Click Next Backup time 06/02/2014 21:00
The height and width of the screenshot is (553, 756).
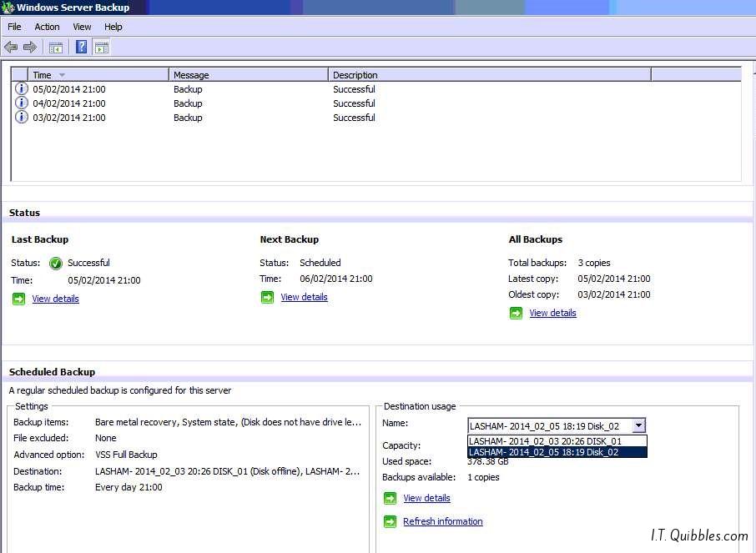(x=336, y=279)
